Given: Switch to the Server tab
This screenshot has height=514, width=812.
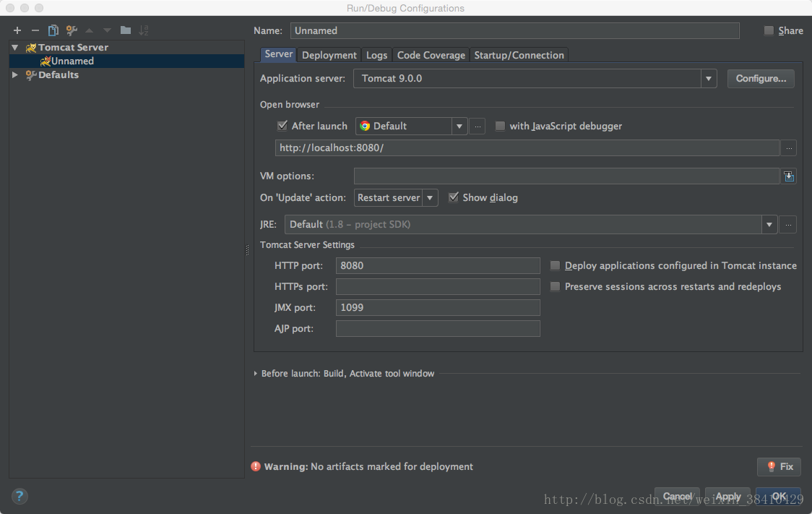Looking at the screenshot, I should (x=279, y=54).
